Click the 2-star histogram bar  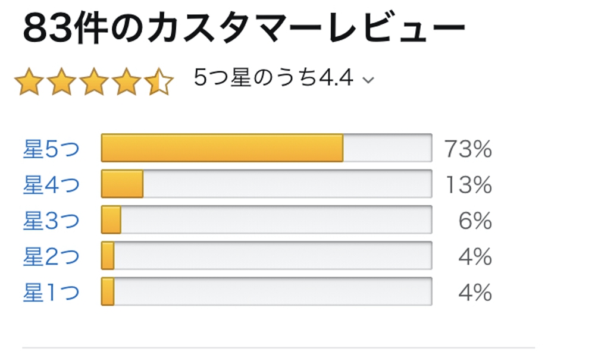[x=266, y=256]
